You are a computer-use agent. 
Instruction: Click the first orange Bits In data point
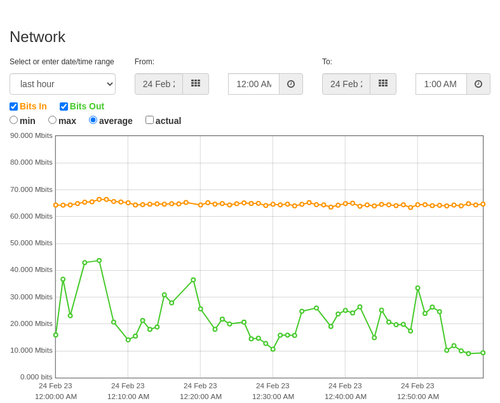coord(56,205)
